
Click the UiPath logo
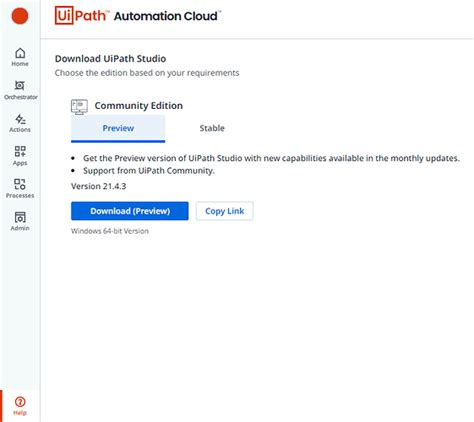82,16
